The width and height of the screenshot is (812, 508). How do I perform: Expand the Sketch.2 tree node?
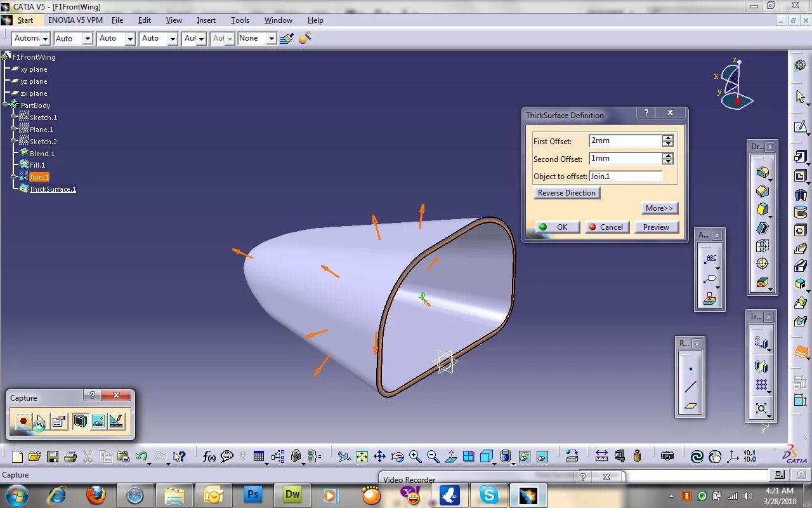click(x=15, y=142)
